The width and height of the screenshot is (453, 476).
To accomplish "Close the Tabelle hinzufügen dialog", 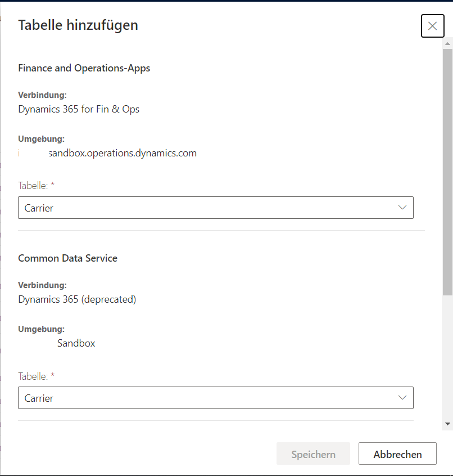I will click(x=432, y=26).
